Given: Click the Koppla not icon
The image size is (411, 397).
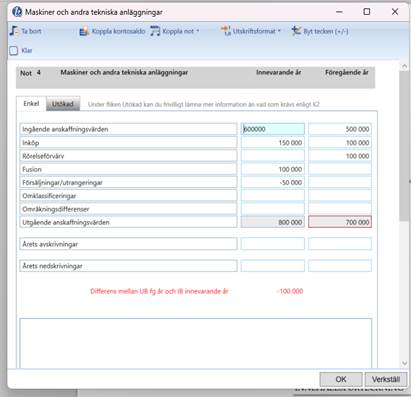Looking at the screenshot, I should point(155,31).
